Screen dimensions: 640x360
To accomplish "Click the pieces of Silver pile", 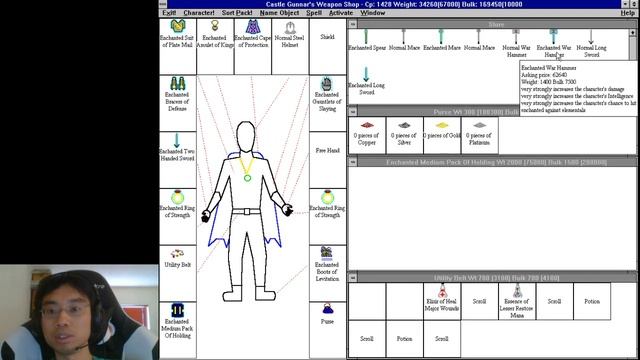I will (x=404, y=136).
